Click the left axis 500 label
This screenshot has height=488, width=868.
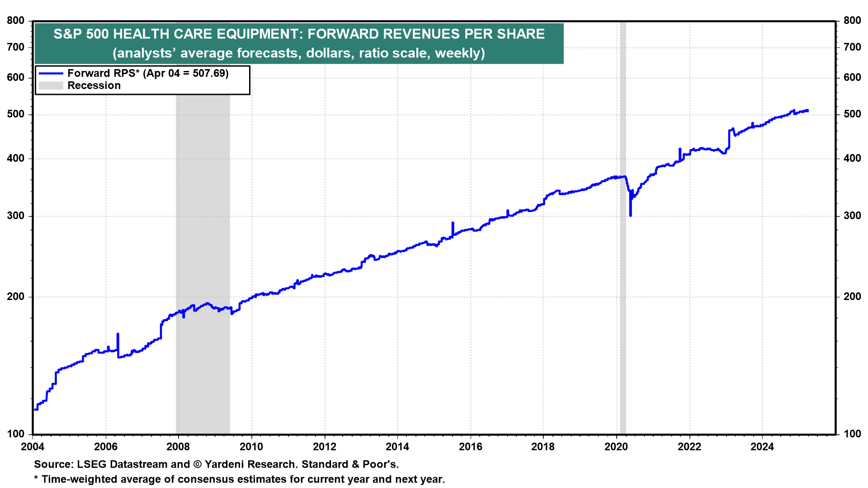pyautogui.click(x=16, y=114)
